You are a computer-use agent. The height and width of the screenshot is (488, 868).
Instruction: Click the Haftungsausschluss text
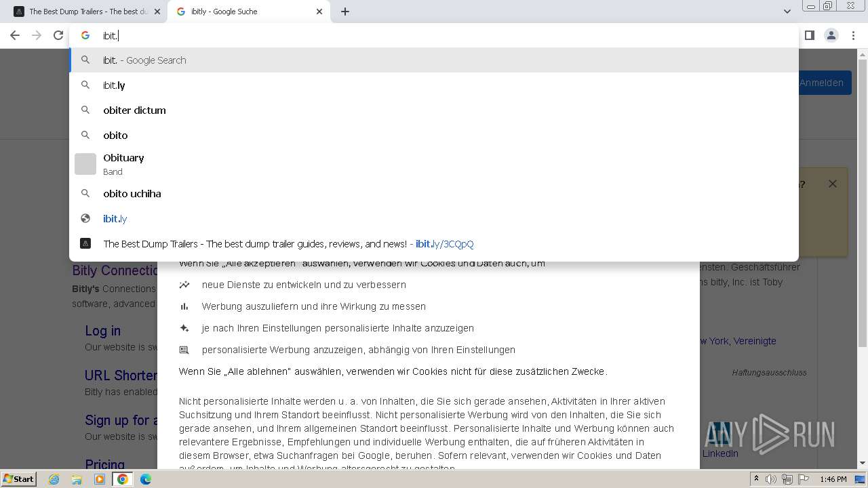click(x=770, y=373)
